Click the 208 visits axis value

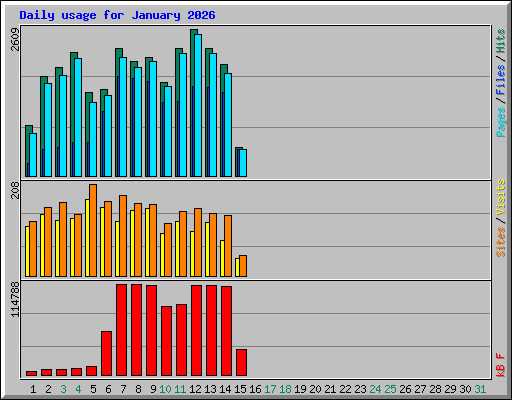(x=15, y=190)
